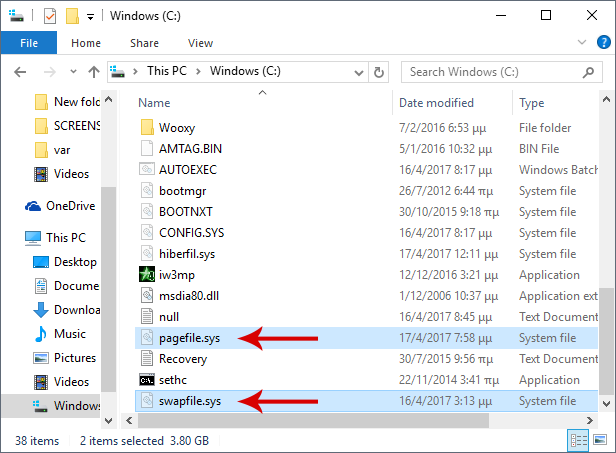Open var folder in the navigation pane

pos(53,150)
